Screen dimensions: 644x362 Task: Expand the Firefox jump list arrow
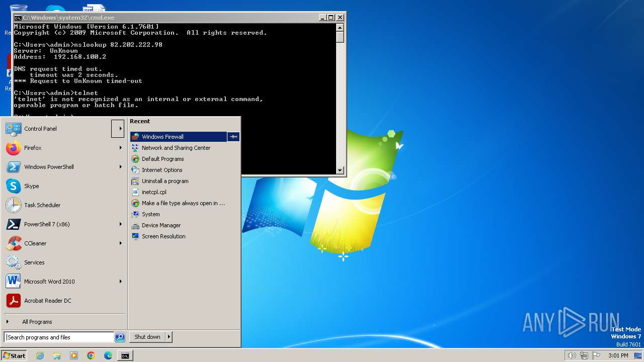point(120,148)
